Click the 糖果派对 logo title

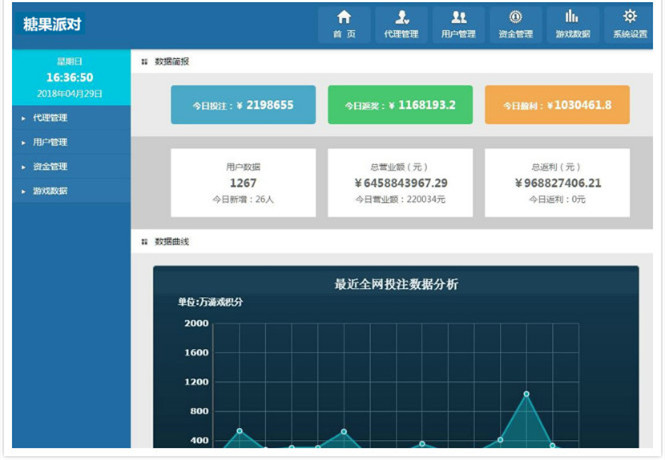pos(50,23)
